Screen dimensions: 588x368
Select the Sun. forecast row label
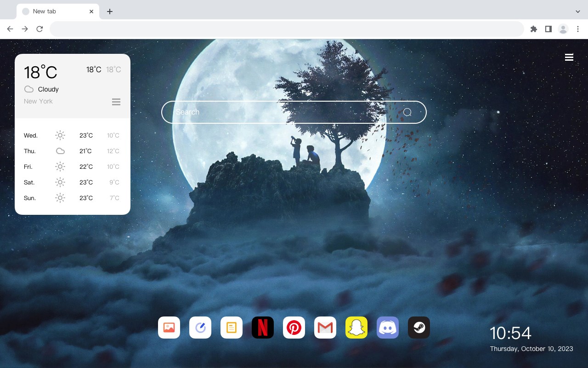(x=30, y=198)
